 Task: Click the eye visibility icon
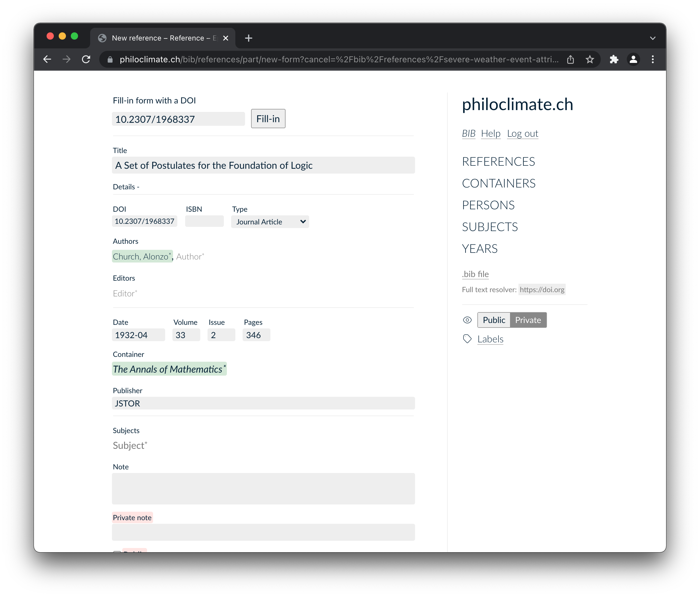467,320
